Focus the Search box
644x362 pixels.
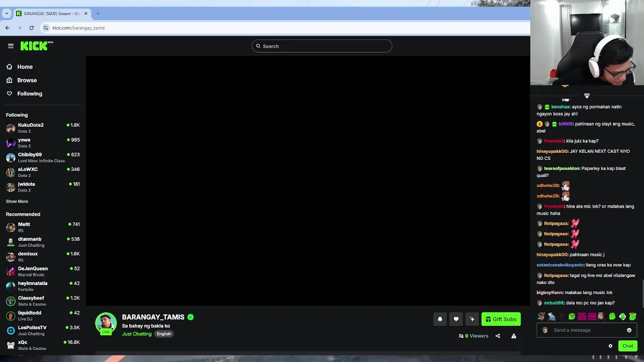(x=322, y=46)
